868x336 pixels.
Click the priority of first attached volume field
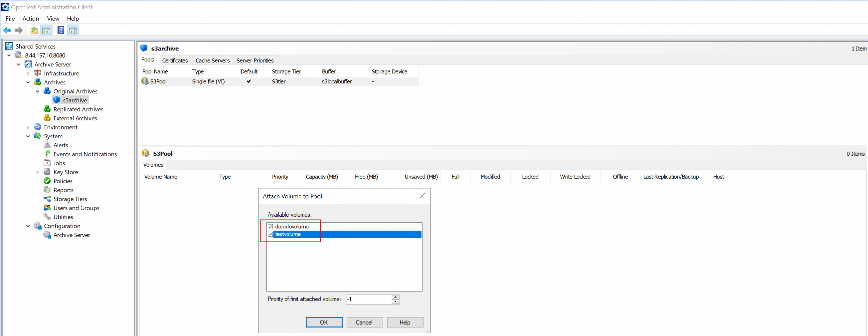(x=369, y=299)
